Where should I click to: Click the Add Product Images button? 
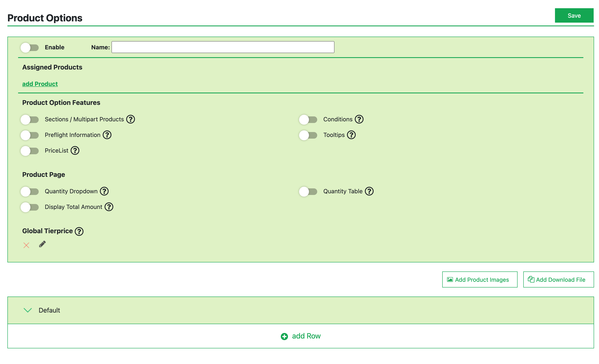click(x=480, y=280)
